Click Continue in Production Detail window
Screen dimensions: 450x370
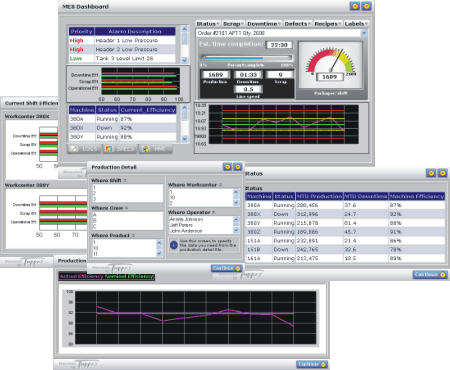point(227,268)
